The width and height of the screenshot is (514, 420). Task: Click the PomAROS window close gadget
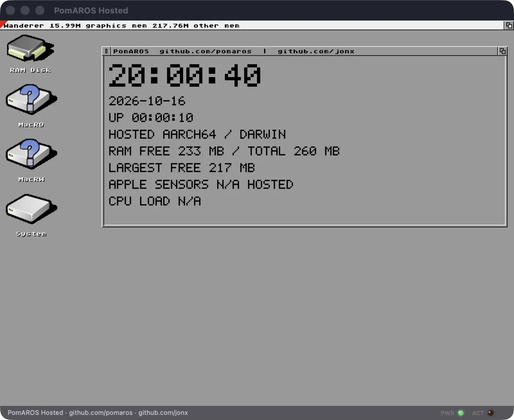point(106,51)
